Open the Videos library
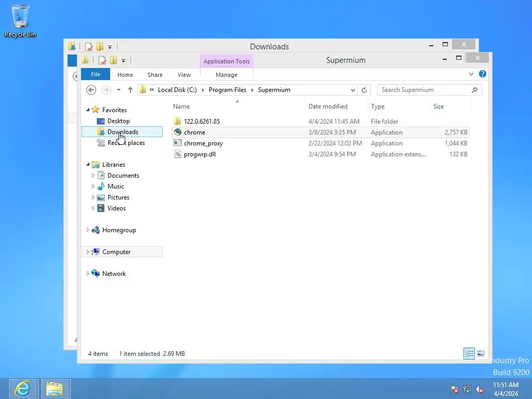532x399 pixels. coord(116,208)
